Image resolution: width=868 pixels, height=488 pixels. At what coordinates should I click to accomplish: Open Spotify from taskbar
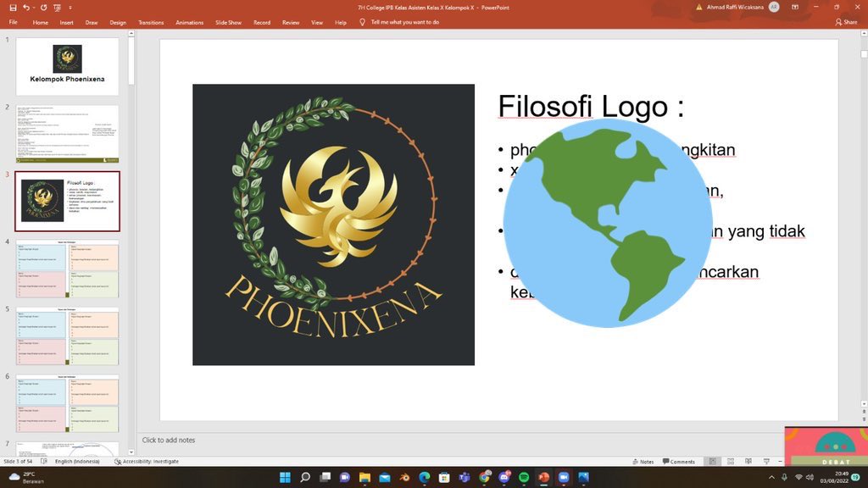tap(524, 477)
